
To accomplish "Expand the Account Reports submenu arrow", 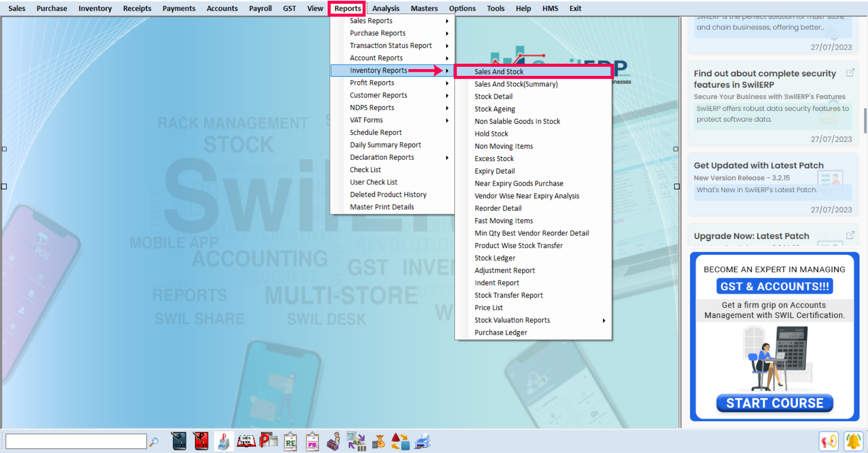I will pyautogui.click(x=447, y=58).
